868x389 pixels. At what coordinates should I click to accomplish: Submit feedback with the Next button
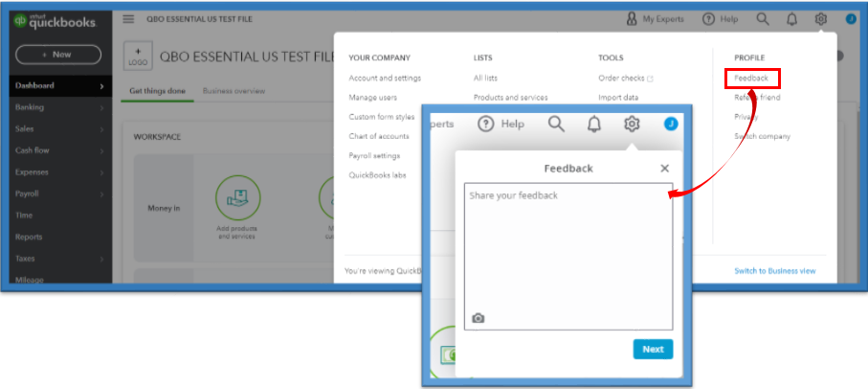coord(654,349)
